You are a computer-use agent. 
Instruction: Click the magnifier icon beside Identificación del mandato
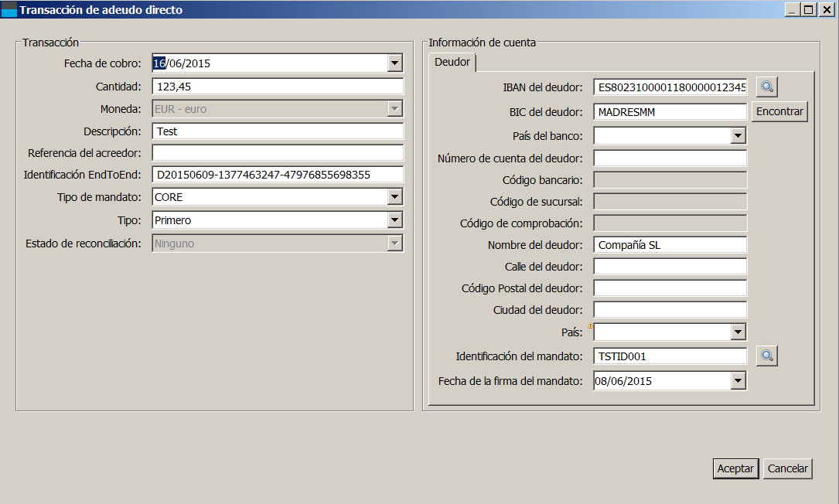766,356
